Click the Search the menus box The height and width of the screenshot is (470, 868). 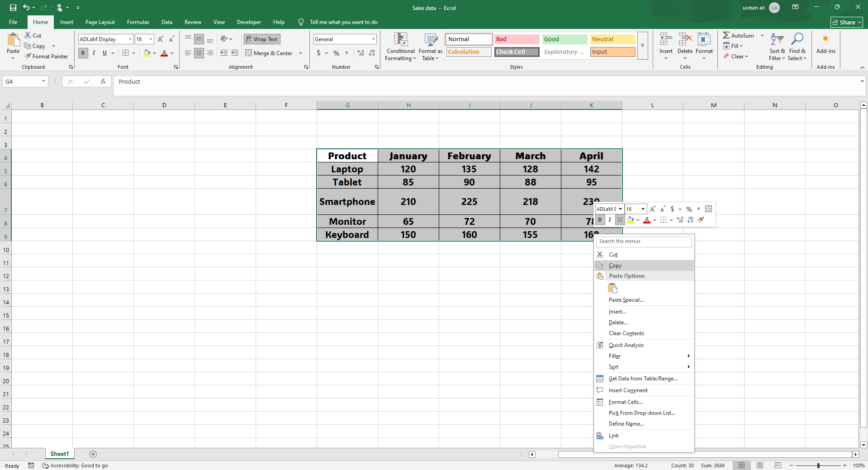[644, 242]
